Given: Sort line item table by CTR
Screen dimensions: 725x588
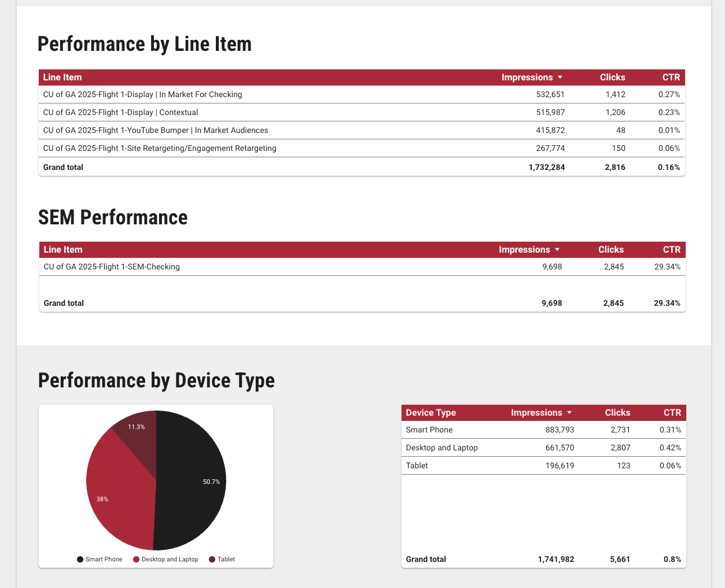Looking at the screenshot, I should tap(671, 77).
